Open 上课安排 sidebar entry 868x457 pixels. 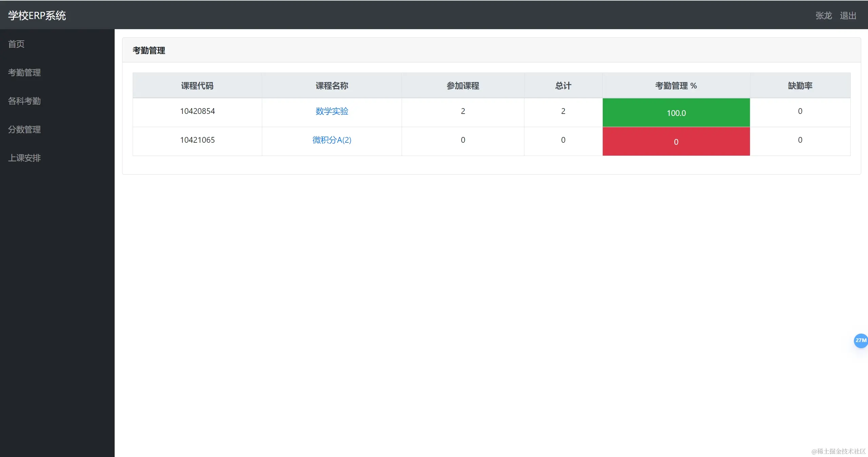[x=24, y=158]
